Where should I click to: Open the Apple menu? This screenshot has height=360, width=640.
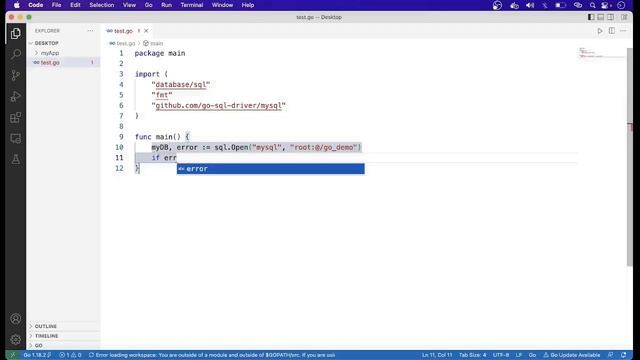pos(16,5)
